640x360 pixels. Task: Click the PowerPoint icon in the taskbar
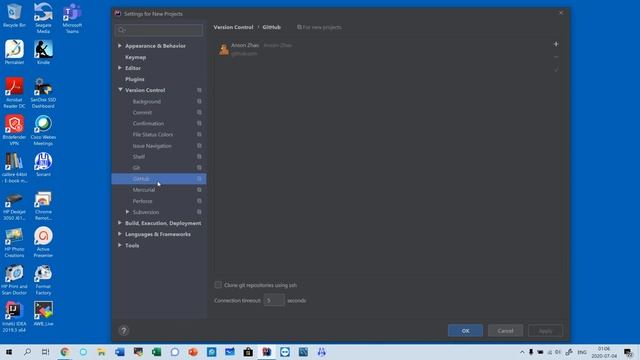pos(193,352)
